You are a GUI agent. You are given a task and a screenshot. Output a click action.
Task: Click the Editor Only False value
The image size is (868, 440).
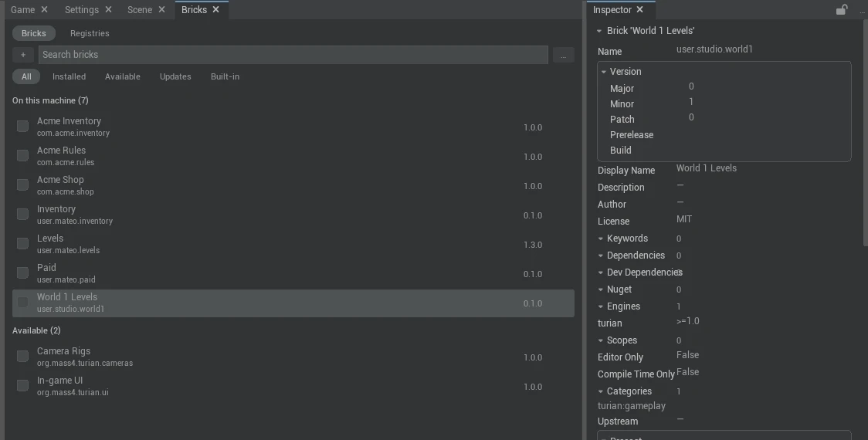[687, 355]
